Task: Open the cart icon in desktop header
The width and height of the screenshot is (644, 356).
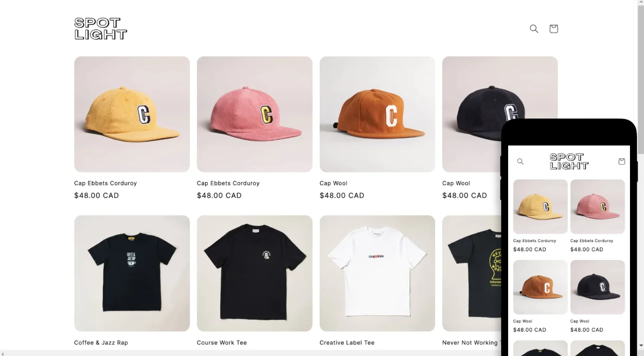Action: click(553, 29)
